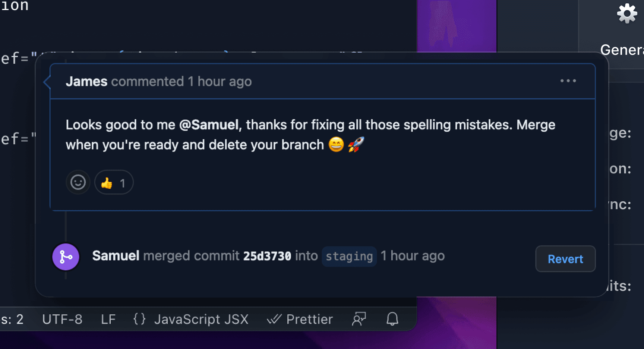Select the LF end-of-line sequence
644x349 pixels.
108,320
